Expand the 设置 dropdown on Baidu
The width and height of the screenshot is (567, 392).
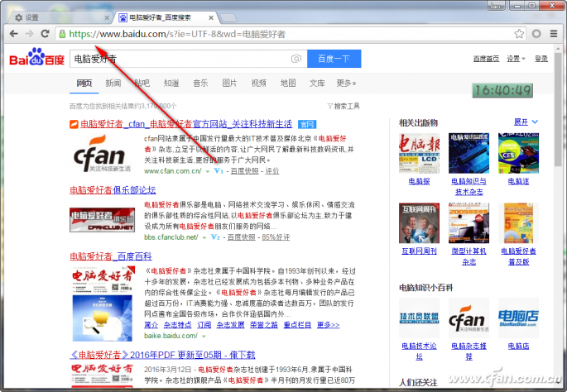click(516, 59)
